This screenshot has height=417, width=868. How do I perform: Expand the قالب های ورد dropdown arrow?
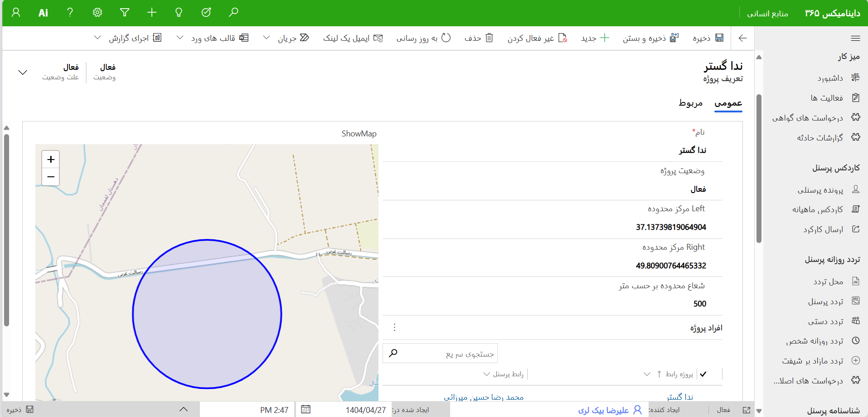click(x=180, y=38)
